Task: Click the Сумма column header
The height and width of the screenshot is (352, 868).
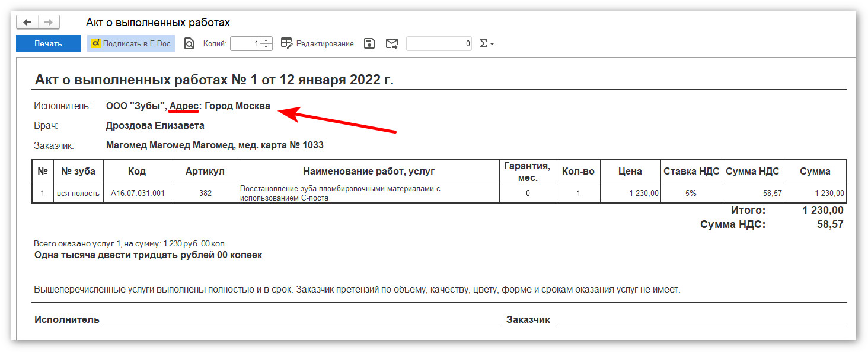Action: point(815,171)
